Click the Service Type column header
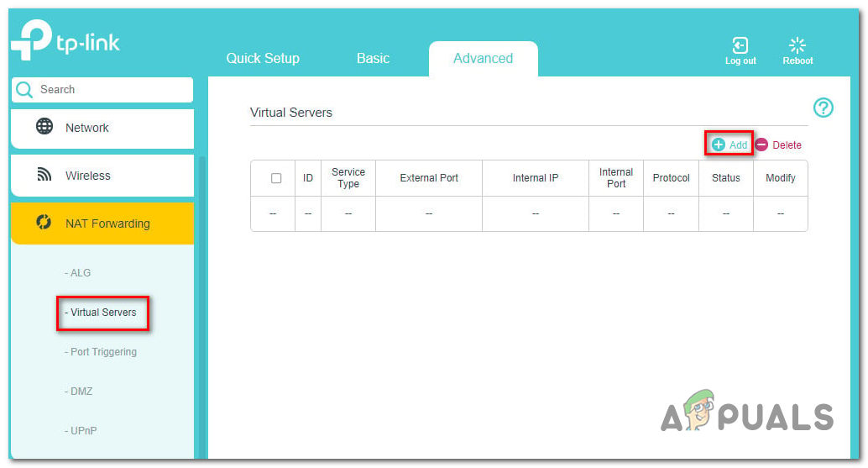The height and width of the screenshot is (468, 868). pos(348,178)
